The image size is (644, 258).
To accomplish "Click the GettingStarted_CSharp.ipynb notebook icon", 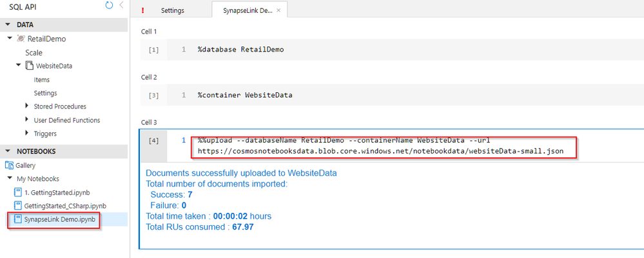I will click(x=17, y=205).
